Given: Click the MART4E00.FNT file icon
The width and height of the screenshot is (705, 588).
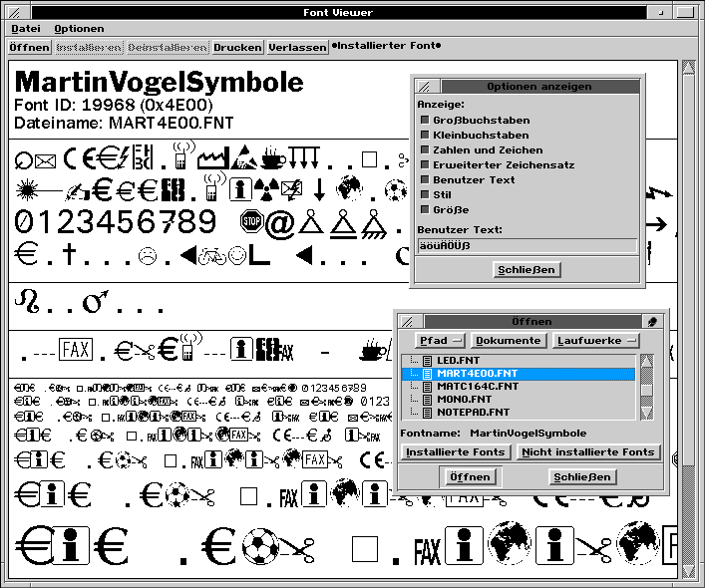Looking at the screenshot, I should (428, 374).
